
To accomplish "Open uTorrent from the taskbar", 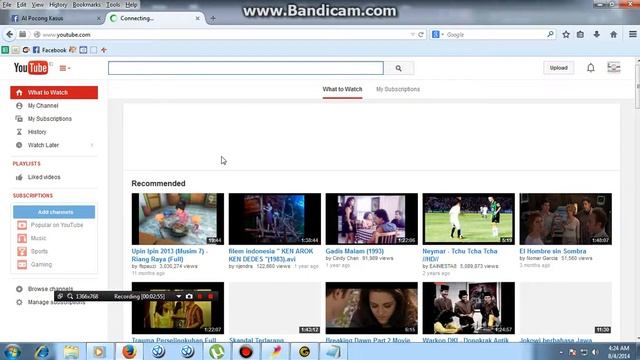I will click(217, 351).
